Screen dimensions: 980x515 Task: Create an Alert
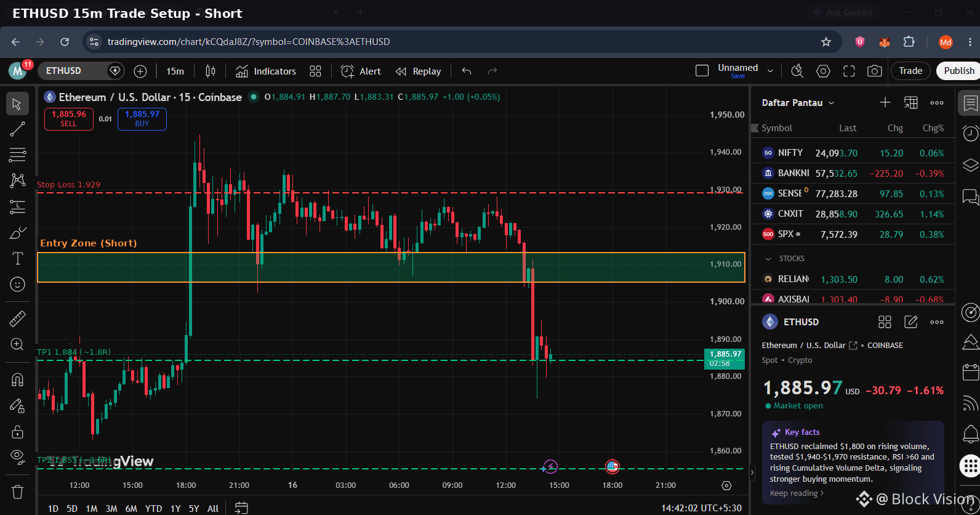point(361,71)
